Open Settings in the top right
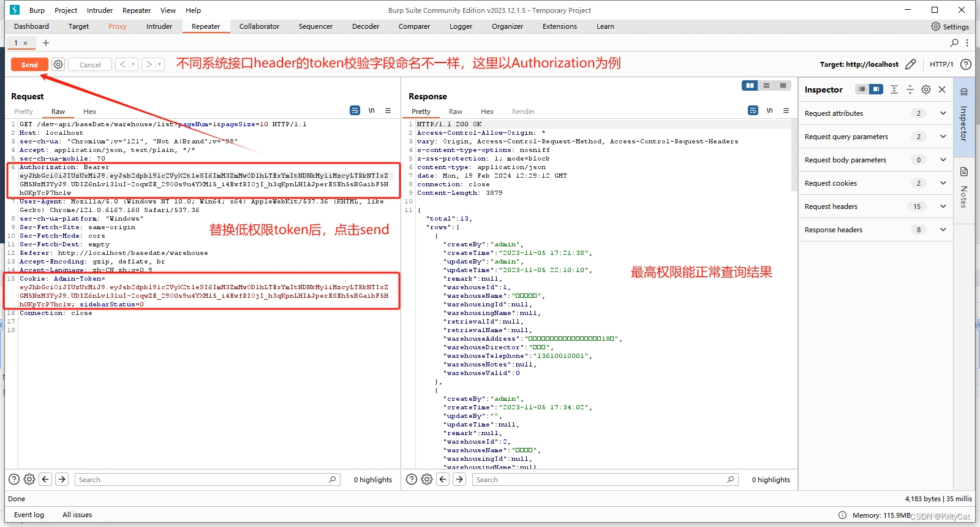The width and height of the screenshot is (980, 527). [950, 26]
